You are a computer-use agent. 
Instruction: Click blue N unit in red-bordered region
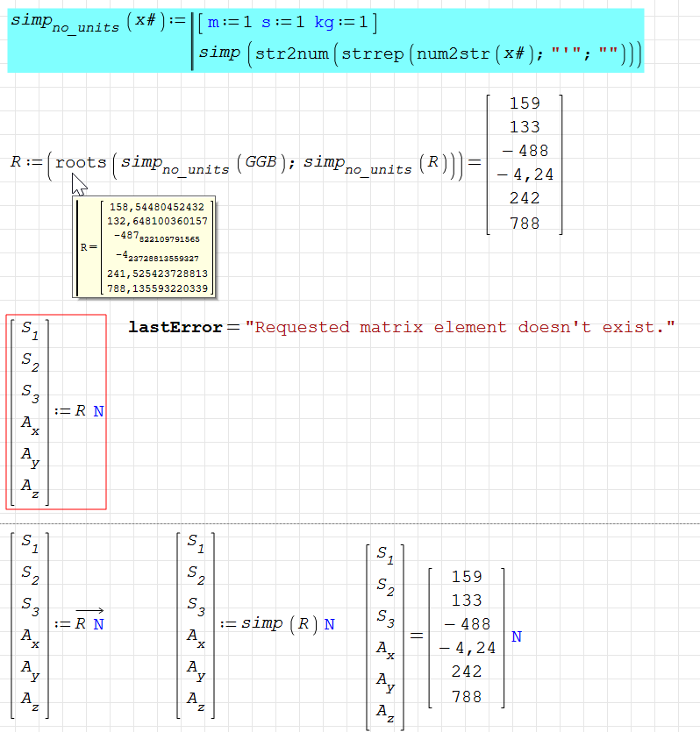click(98, 411)
